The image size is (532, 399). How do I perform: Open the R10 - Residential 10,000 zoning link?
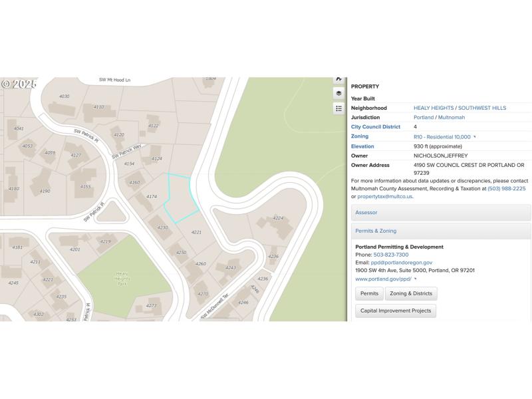point(442,136)
